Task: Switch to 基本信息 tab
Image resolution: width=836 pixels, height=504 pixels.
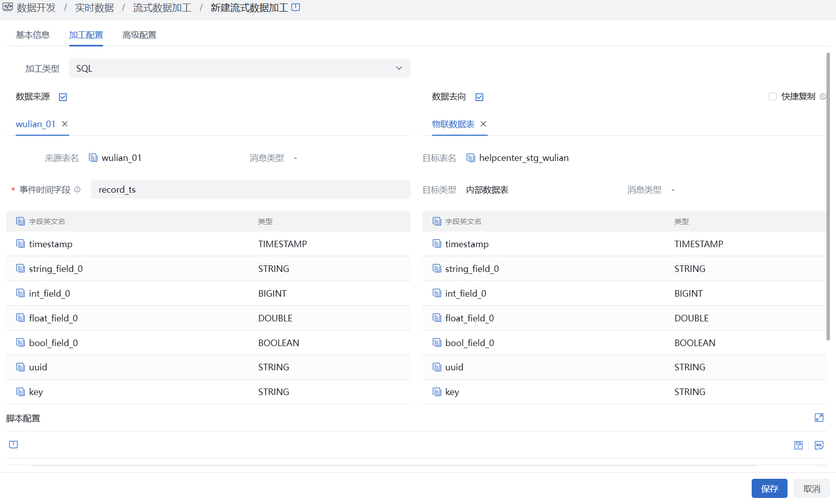Action: click(x=33, y=35)
